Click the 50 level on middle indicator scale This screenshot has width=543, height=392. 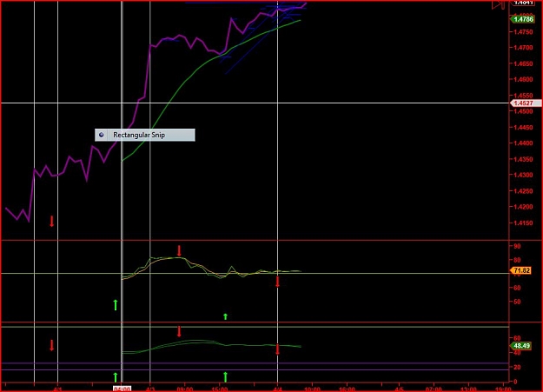pos(517,302)
